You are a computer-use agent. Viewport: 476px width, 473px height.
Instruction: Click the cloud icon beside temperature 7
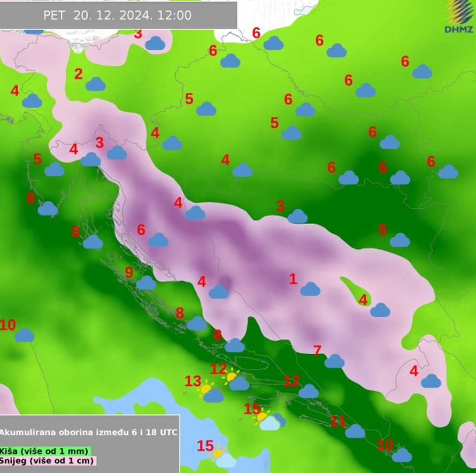pos(334,361)
